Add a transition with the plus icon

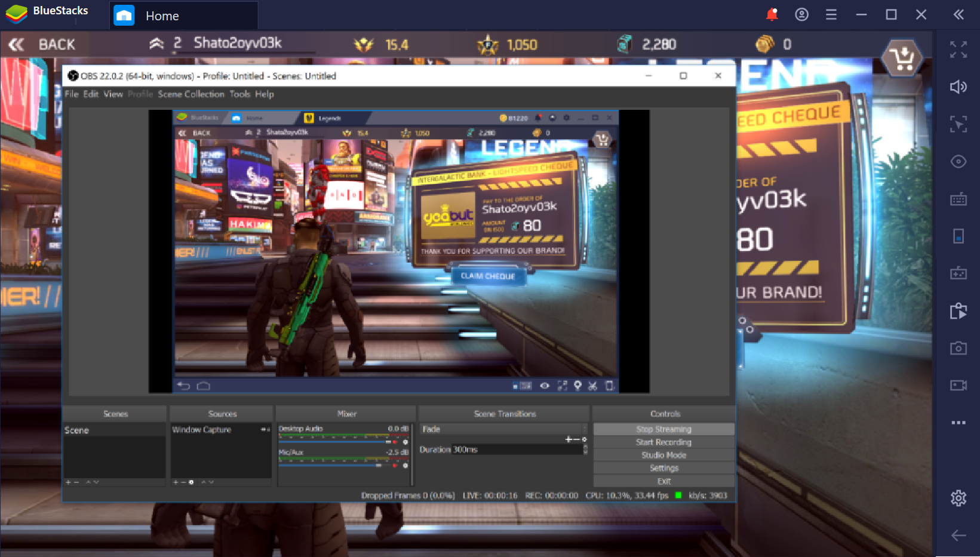point(569,439)
